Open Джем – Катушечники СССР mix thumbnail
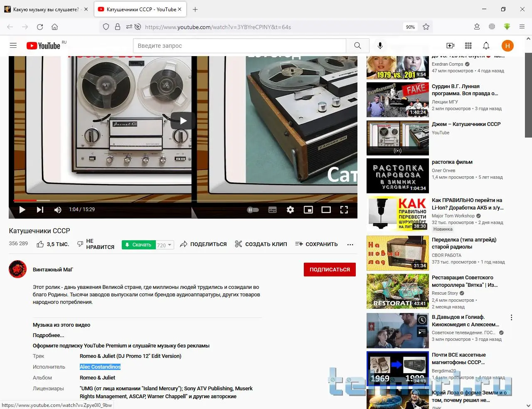Screen dimensions: 532x409 point(398,138)
